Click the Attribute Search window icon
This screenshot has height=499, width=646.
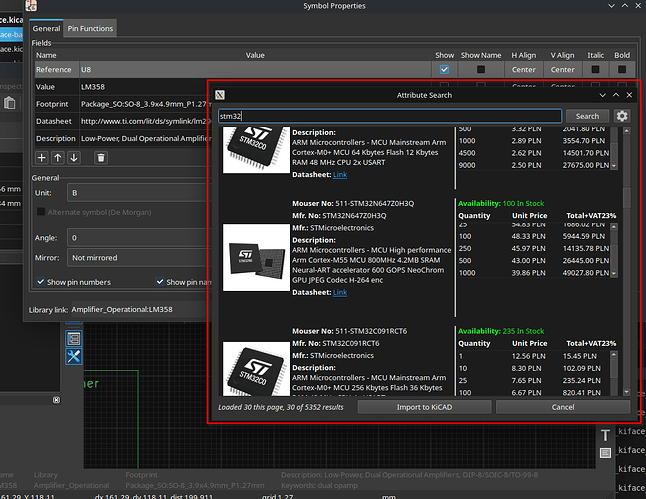point(220,95)
